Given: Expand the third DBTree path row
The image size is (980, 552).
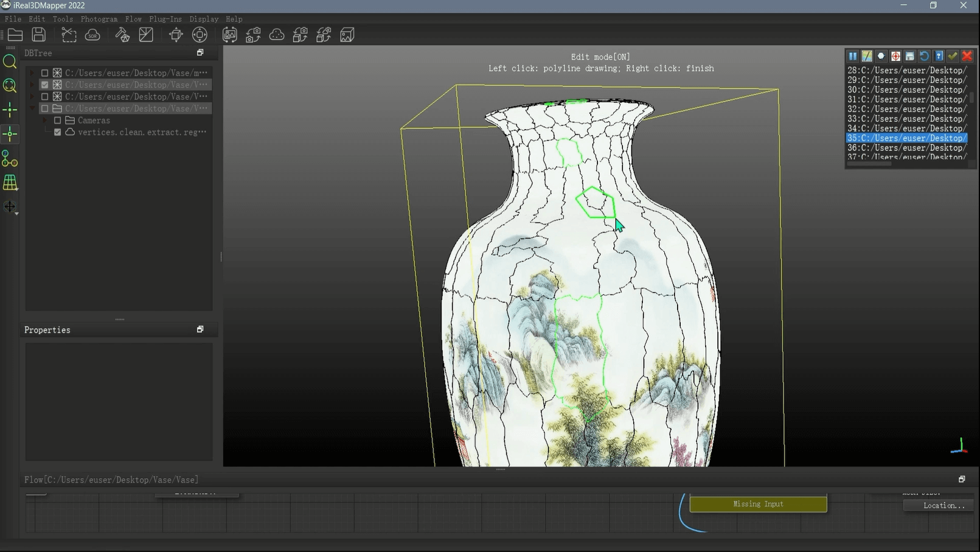Looking at the screenshot, I should (x=32, y=96).
